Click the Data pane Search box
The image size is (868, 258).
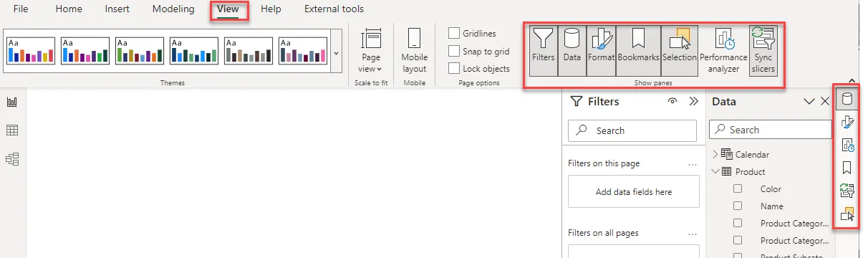coord(770,130)
